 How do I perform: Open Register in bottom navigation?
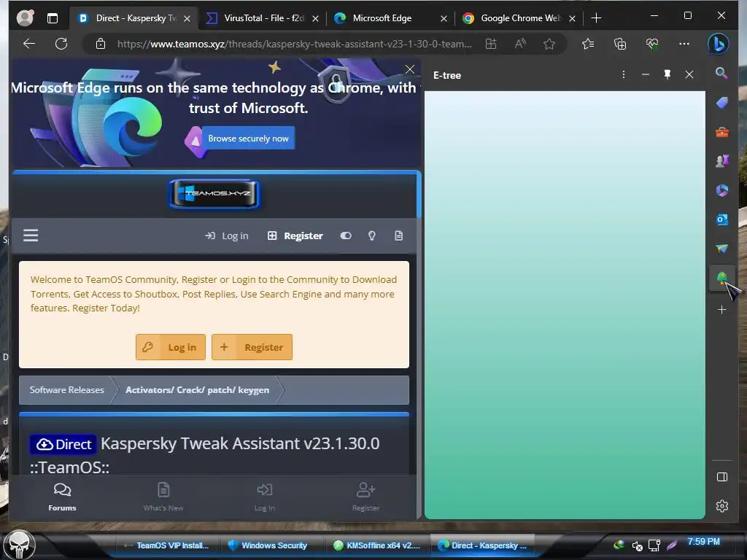(x=366, y=497)
